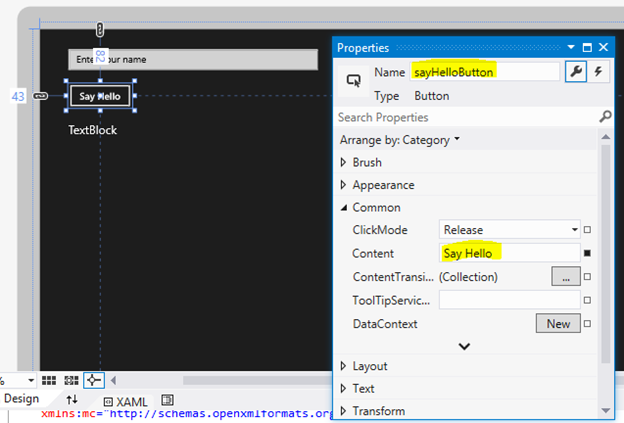Maximize the Properties panel
Image resolution: width=624 pixels, height=423 pixels.
pos(587,47)
